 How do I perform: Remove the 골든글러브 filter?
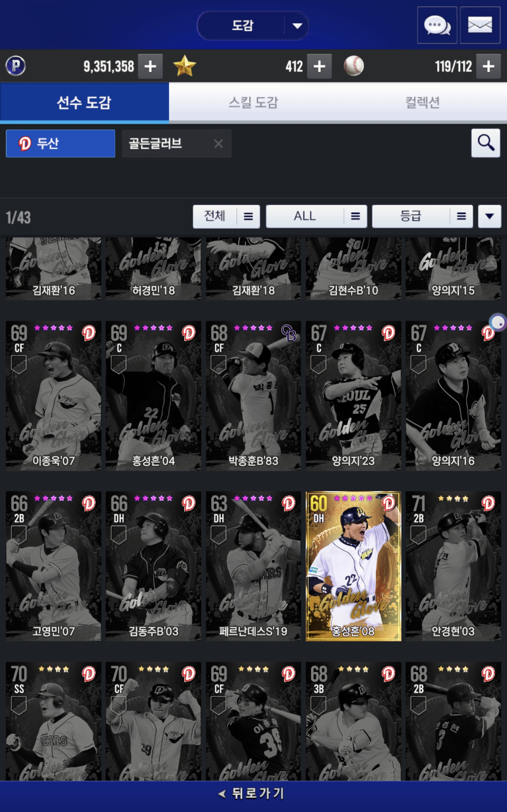(x=218, y=144)
